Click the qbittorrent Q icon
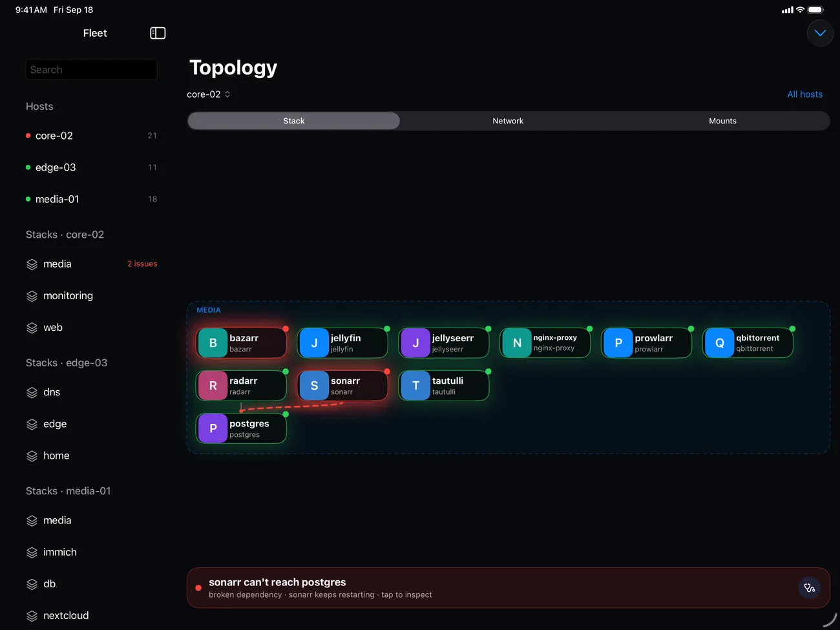Screen dimensions: 840x630 click(719, 343)
